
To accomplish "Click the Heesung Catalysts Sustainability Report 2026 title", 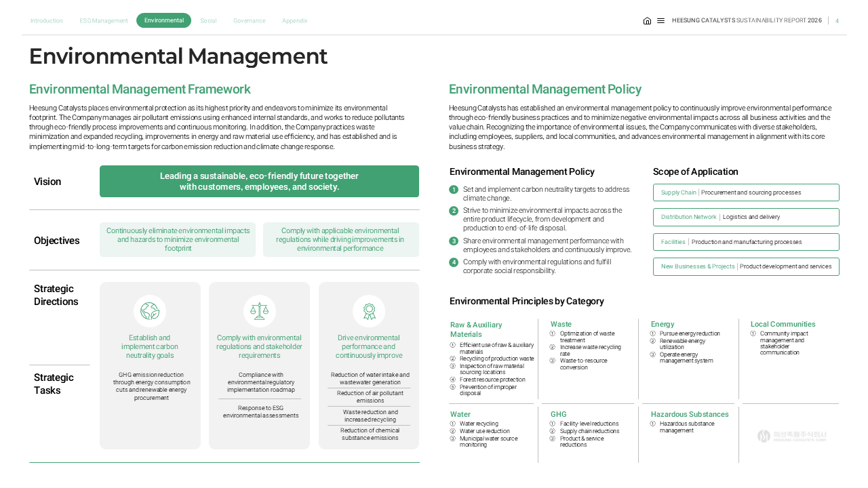I will point(747,21).
